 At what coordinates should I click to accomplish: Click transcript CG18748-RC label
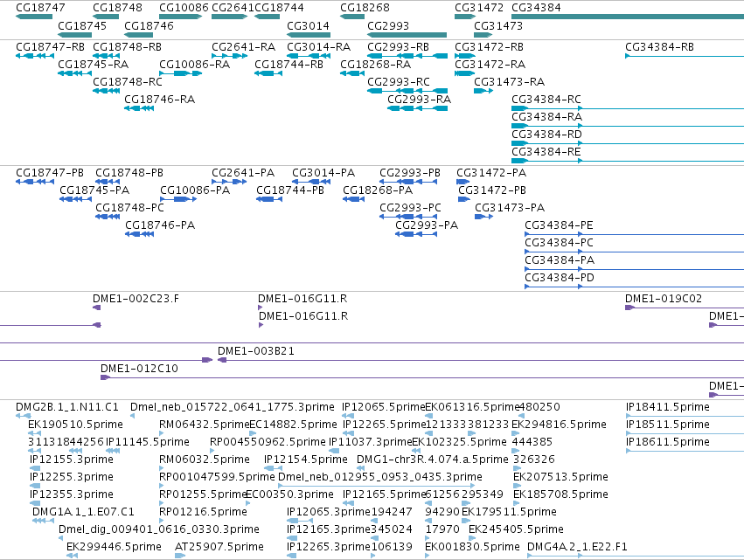(x=128, y=81)
